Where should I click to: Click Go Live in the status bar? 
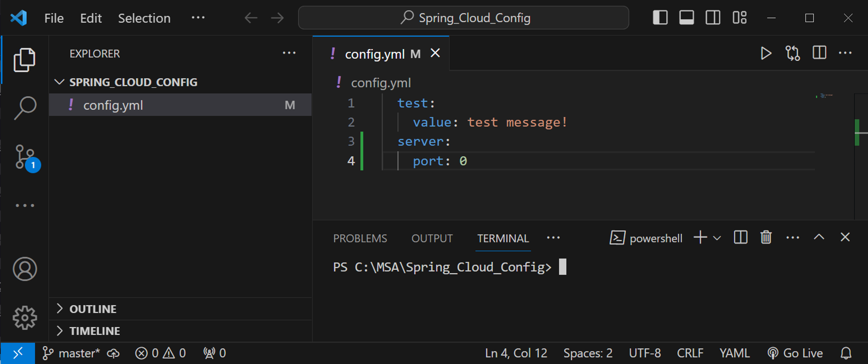point(795,353)
